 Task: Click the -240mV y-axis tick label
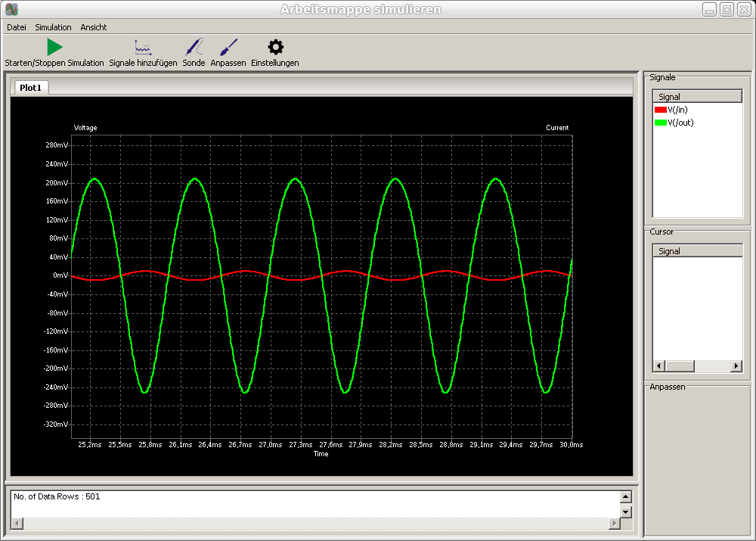[x=56, y=387]
